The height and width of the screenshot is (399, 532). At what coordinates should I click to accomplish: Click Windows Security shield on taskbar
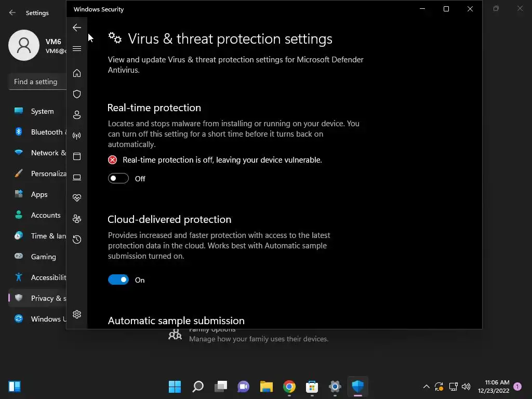tap(357, 387)
